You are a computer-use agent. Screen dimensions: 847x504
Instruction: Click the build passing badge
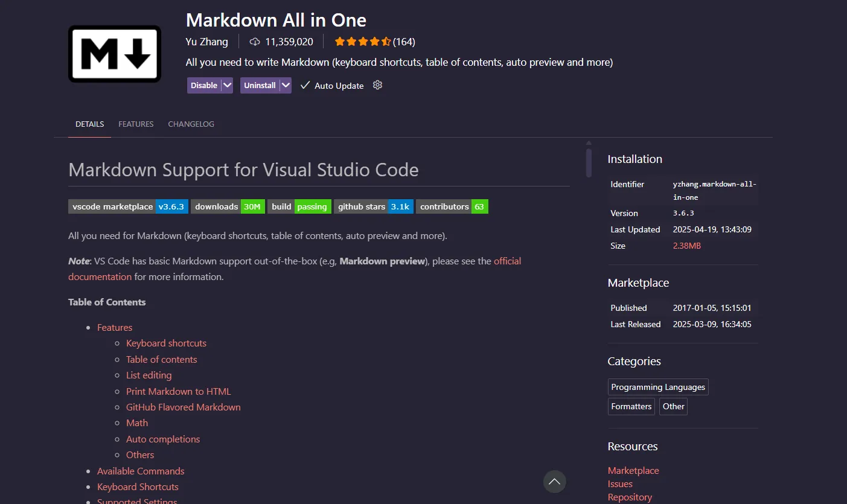pos(299,206)
